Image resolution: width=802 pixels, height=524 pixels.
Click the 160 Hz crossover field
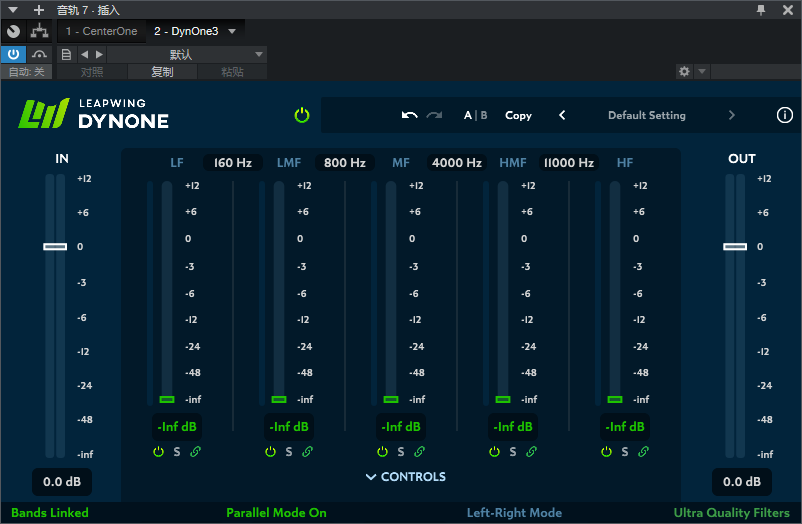tap(233, 163)
